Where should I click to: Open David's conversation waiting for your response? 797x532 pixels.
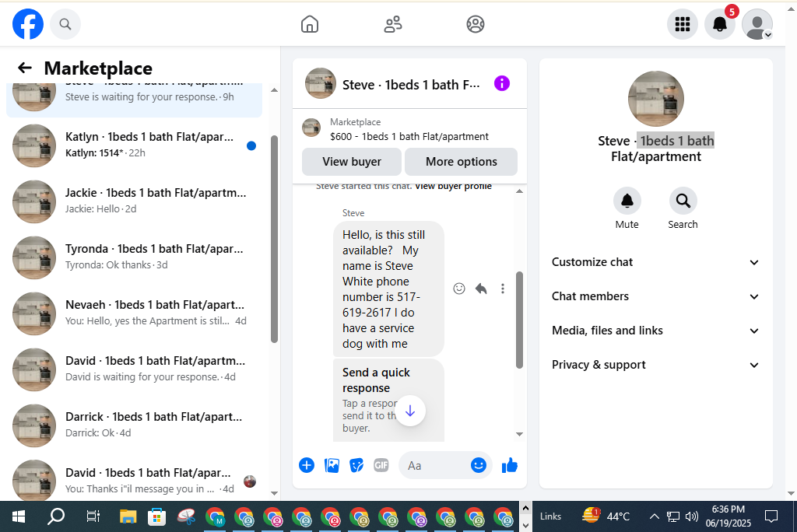134,369
